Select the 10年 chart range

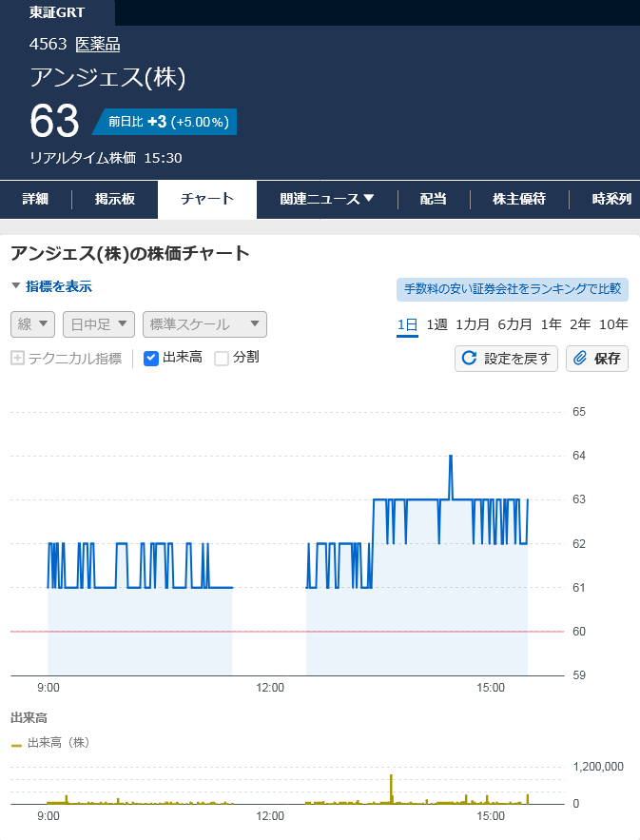click(x=613, y=324)
